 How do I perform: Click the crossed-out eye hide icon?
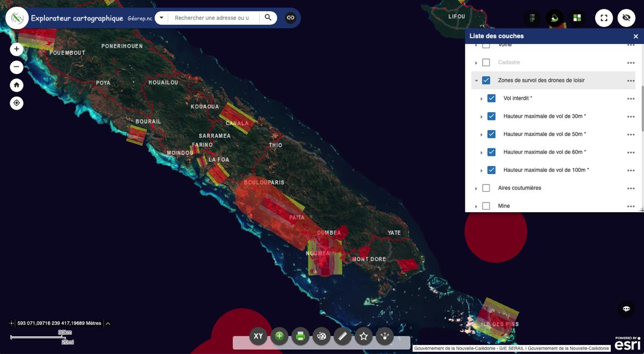626,18
